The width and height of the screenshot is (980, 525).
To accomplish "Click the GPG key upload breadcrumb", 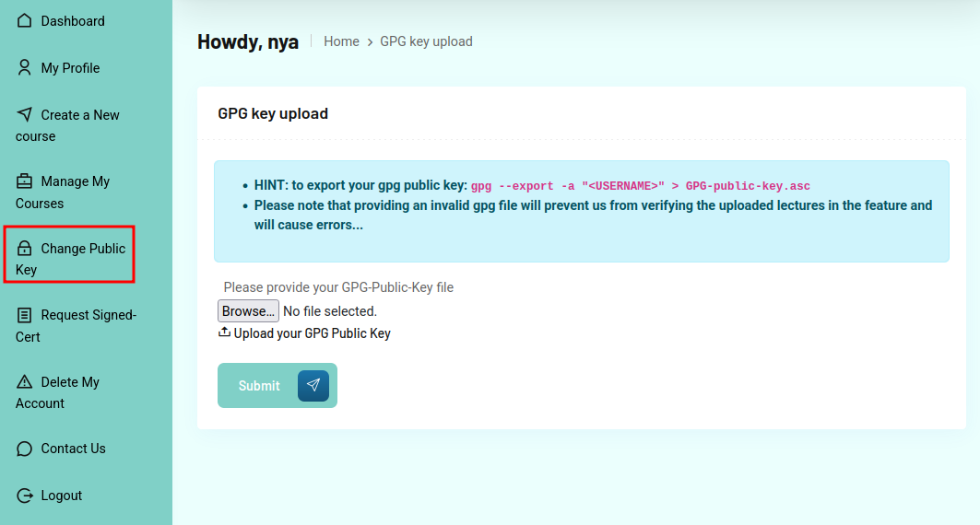I will pos(426,41).
